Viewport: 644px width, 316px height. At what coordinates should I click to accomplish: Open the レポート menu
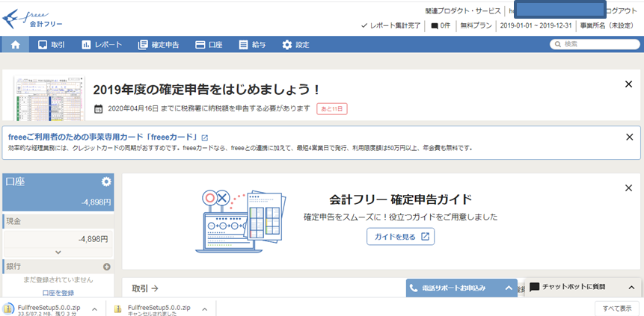[x=102, y=45]
